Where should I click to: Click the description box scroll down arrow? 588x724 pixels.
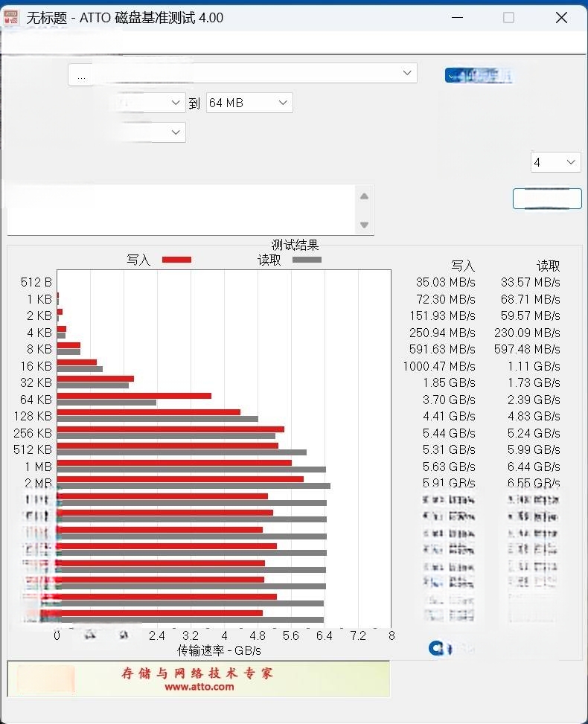364,225
